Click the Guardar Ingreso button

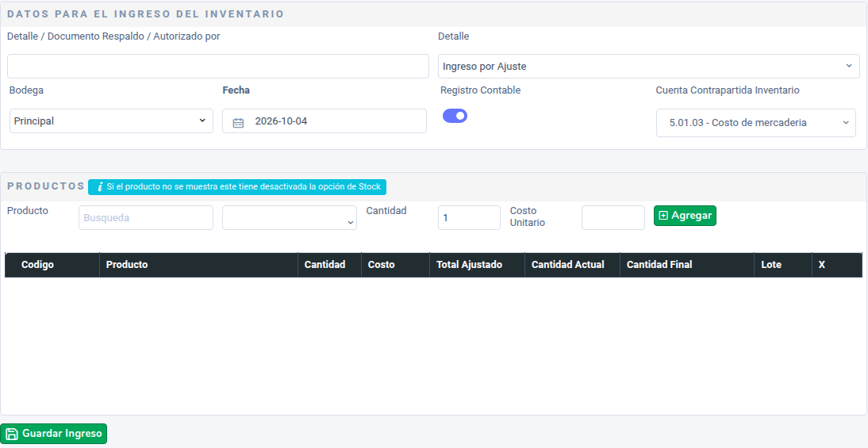pyautogui.click(x=54, y=434)
